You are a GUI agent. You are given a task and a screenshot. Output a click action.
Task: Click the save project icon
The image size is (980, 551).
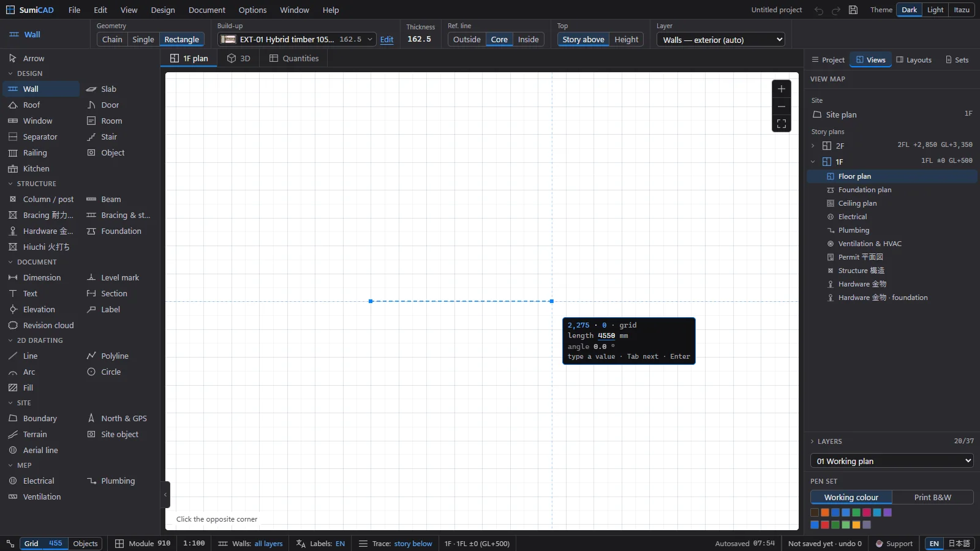853,10
